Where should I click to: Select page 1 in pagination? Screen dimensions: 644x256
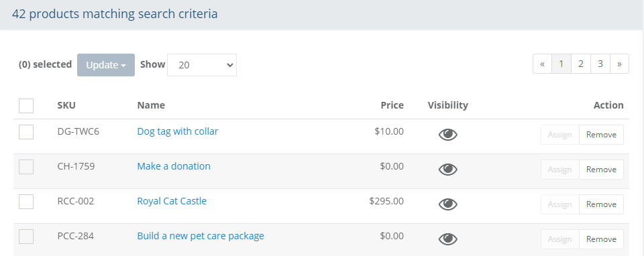[561, 64]
